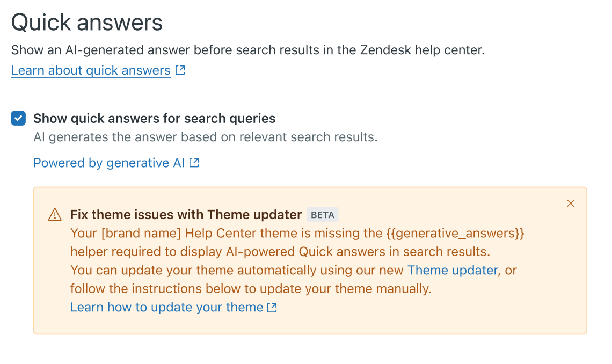Screen dimensions: 612x364
Task: Click the BETA badge in alert title
Action: 323,215
